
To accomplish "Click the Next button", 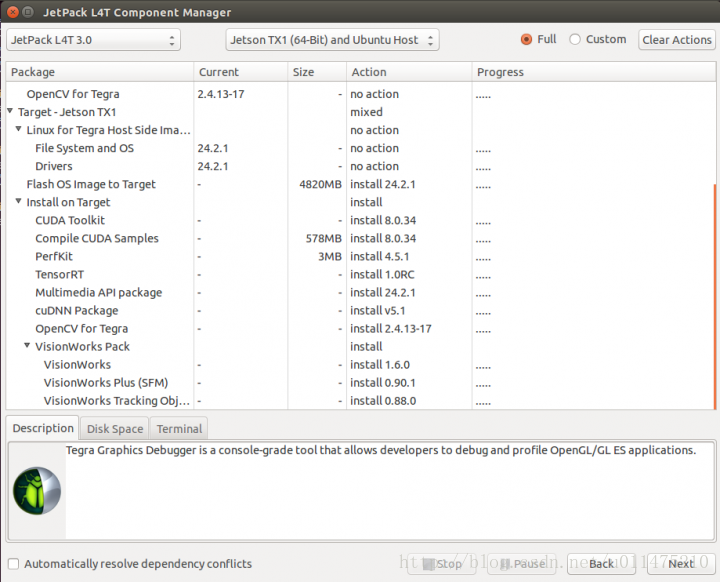I will (681, 564).
